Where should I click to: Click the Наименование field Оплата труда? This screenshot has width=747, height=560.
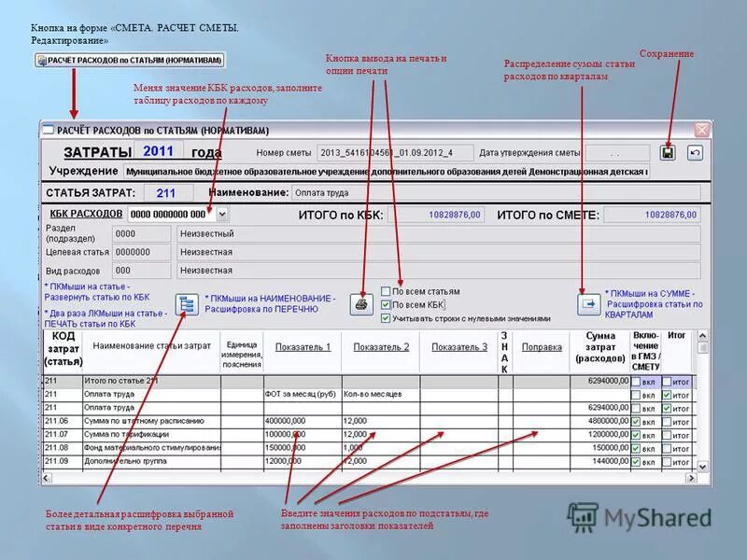(x=496, y=193)
